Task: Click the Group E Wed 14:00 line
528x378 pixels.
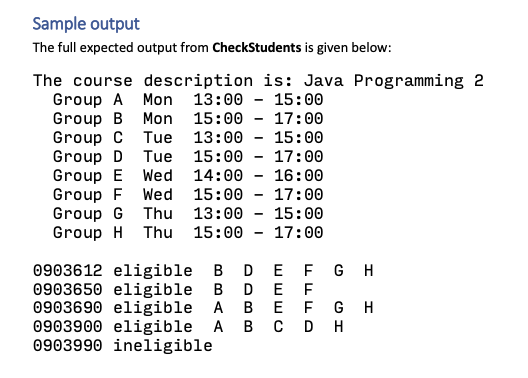Action: 188,176
